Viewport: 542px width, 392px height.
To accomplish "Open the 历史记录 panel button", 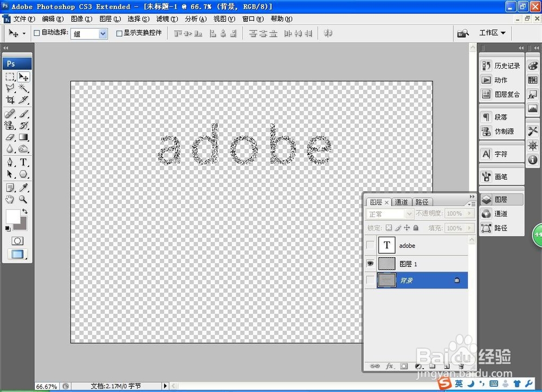I will 501,66.
